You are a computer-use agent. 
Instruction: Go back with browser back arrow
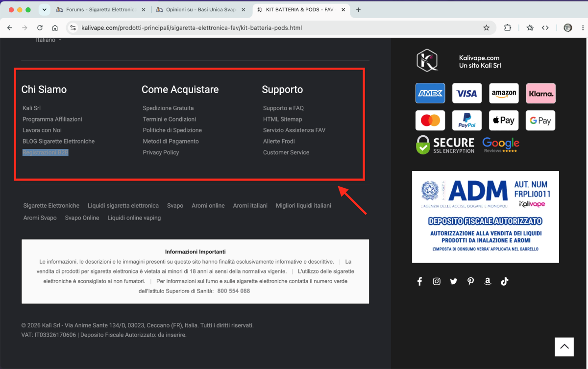(x=10, y=28)
